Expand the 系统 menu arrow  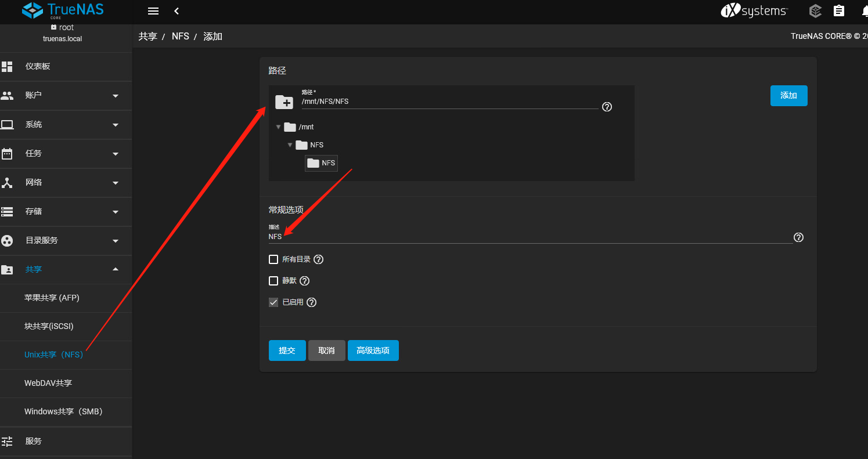(116, 125)
